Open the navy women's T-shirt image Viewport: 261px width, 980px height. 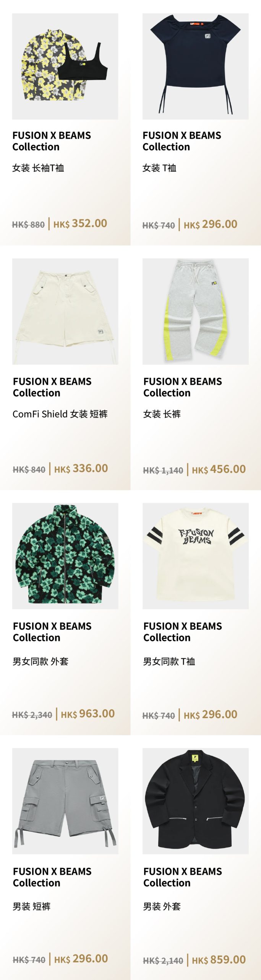click(195, 67)
